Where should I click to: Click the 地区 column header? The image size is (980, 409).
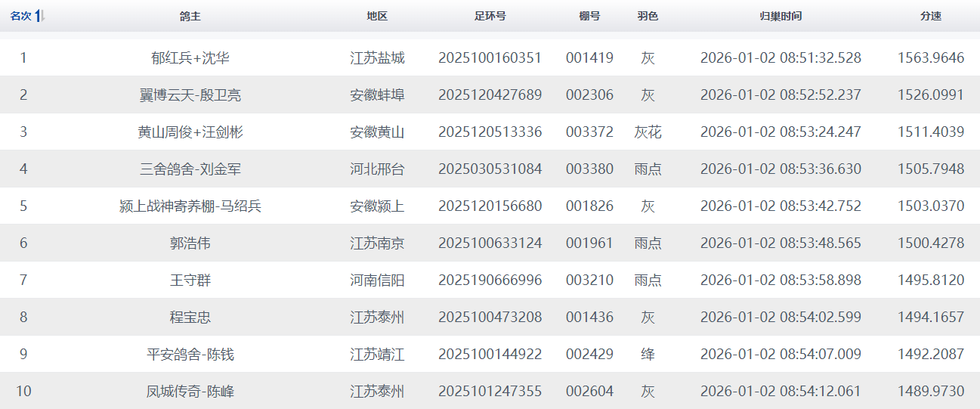[x=377, y=16]
